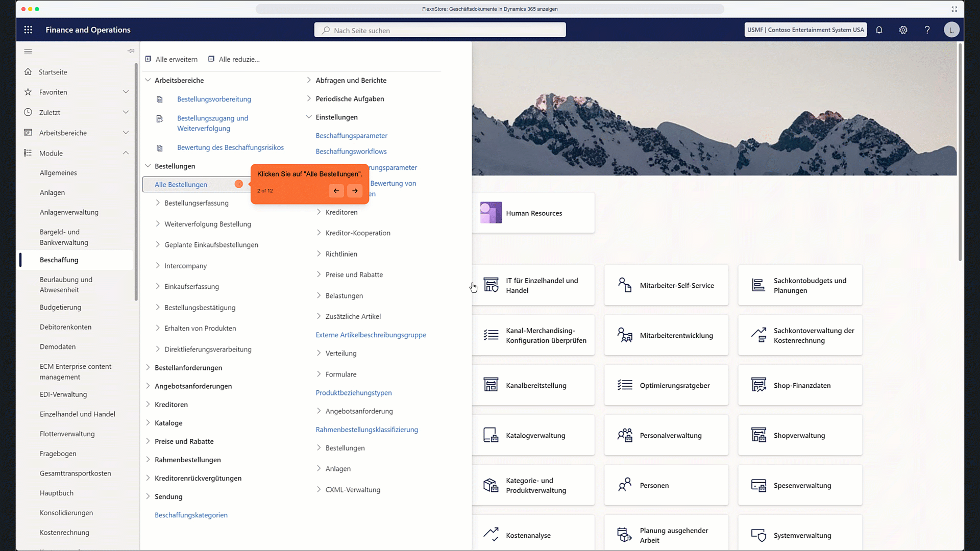Click the Nach Seite suchen search field
The height and width of the screenshot is (551, 980).
point(440,30)
